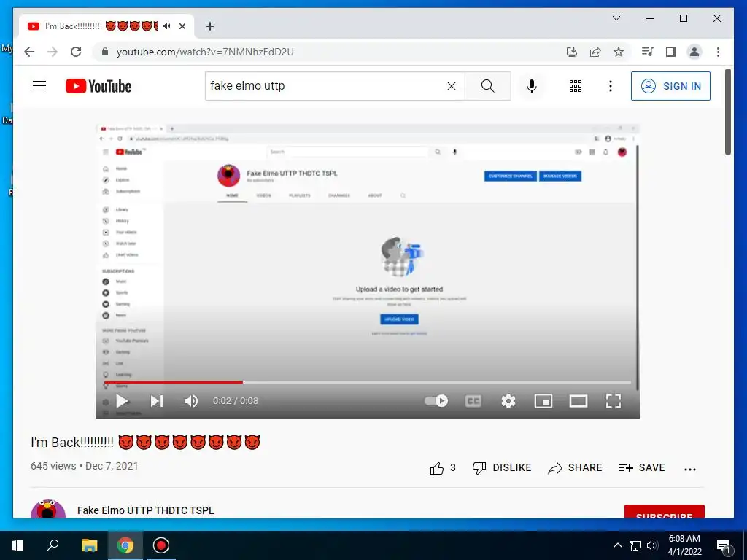This screenshot has height=560, width=747.
Task: Open the Windows Start menu
Action: pyautogui.click(x=18, y=545)
